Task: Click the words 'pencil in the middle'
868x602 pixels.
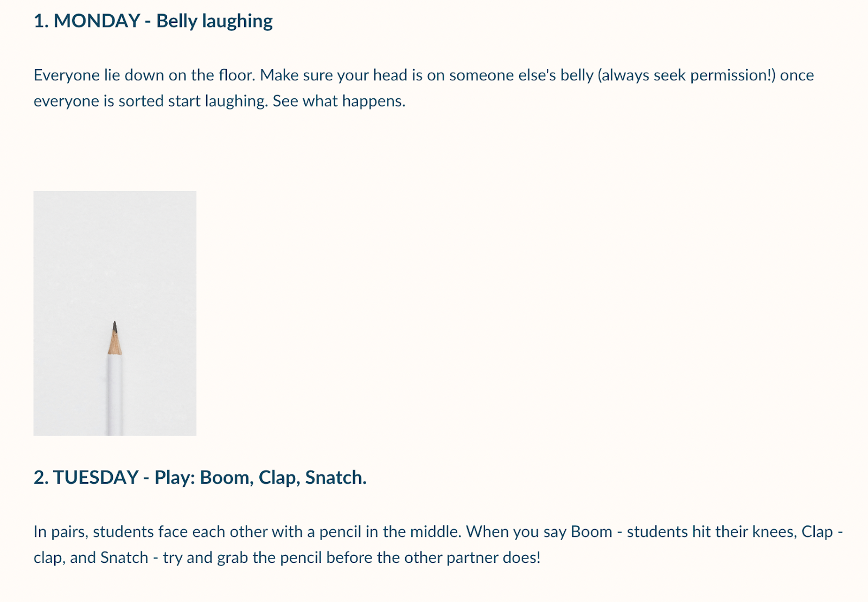Action: pyautogui.click(x=390, y=531)
